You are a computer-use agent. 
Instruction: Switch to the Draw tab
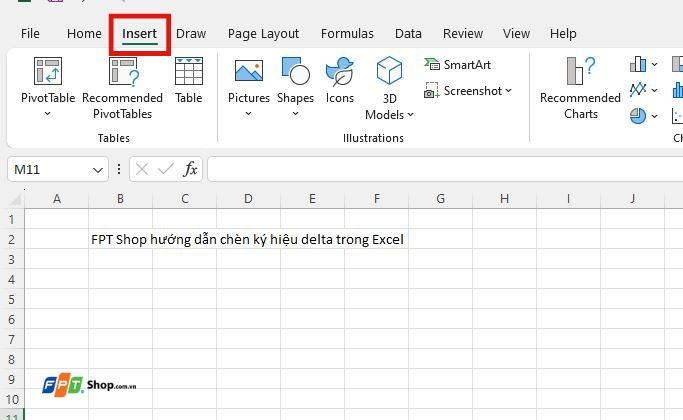tap(191, 34)
